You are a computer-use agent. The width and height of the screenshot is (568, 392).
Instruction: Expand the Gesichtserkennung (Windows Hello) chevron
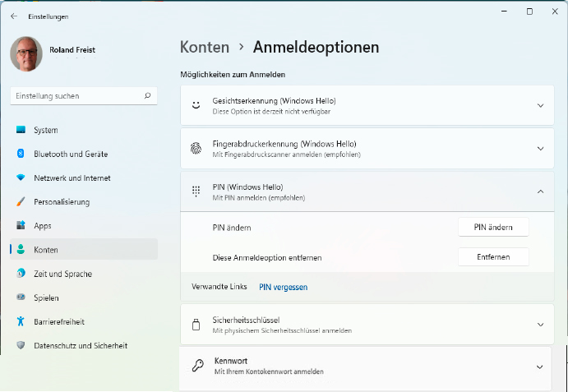tap(541, 106)
